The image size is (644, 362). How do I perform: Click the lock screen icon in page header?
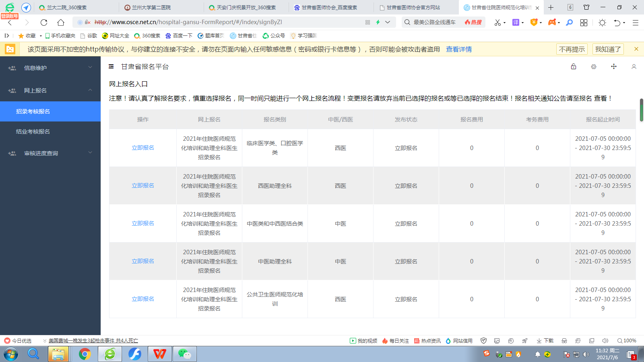tap(574, 67)
